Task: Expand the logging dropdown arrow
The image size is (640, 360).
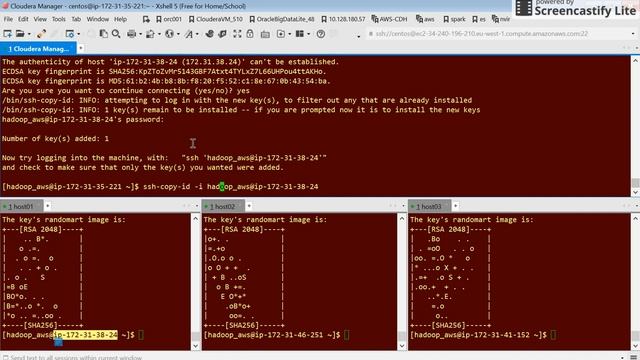Action: point(289,34)
